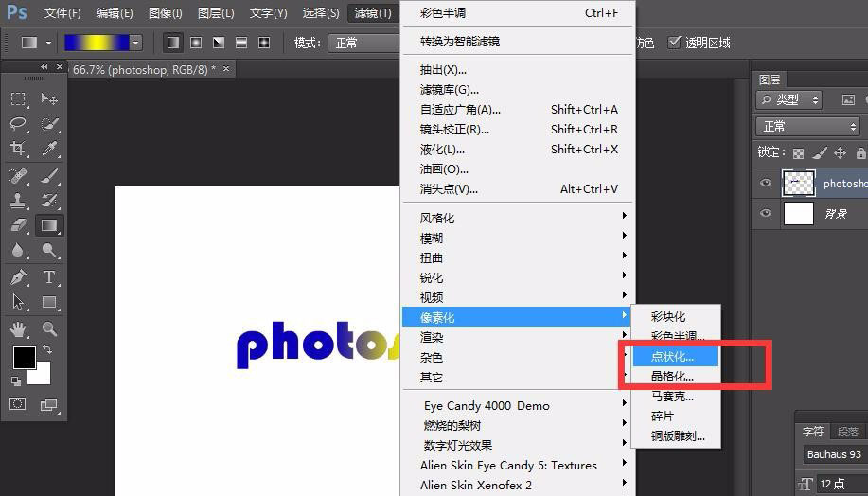Open 12 点 font size field
This screenshot has width=868, height=496.
coord(841,484)
